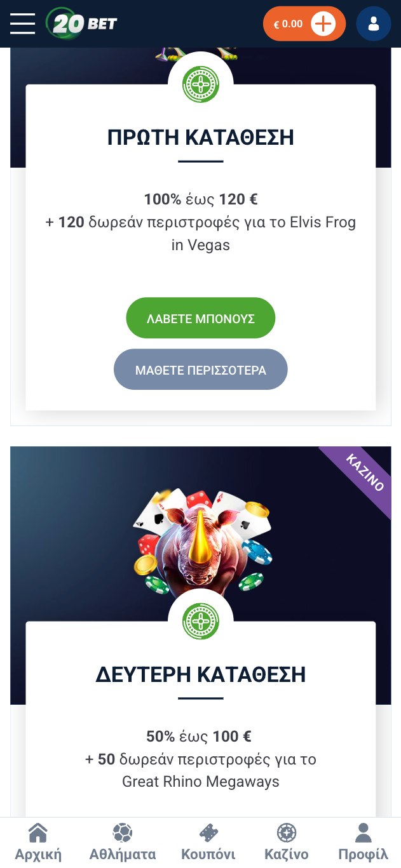The width and height of the screenshot is (401, 868).
Task: Open the Προφίλ tab
Action: click(x=363, y=842)
